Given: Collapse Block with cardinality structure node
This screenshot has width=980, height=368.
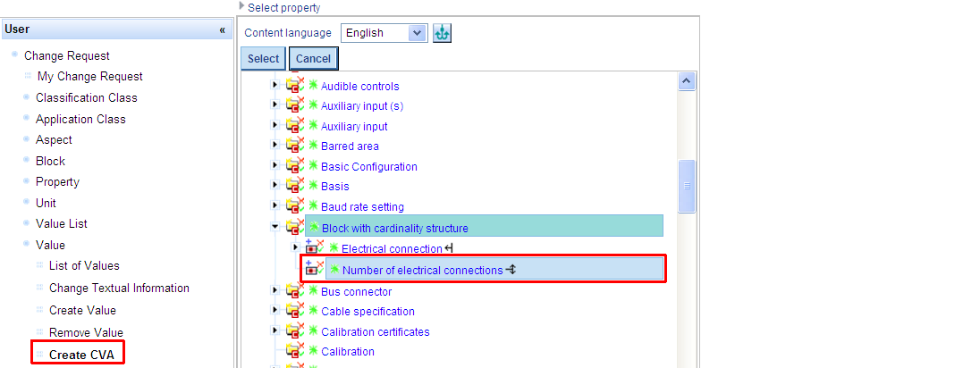Looking at the screenshot, I should (275, 227).
